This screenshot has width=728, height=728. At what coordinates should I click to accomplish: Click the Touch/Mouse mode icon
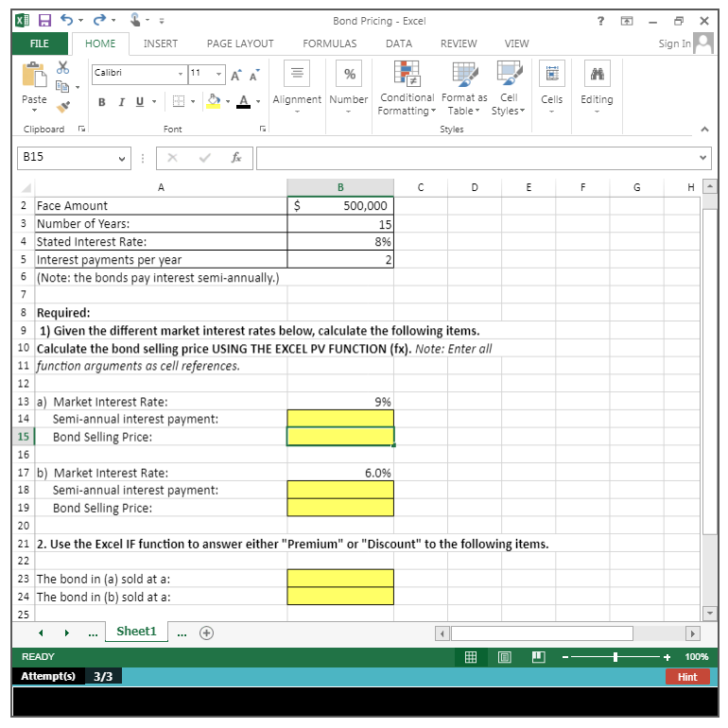(135, 20)
